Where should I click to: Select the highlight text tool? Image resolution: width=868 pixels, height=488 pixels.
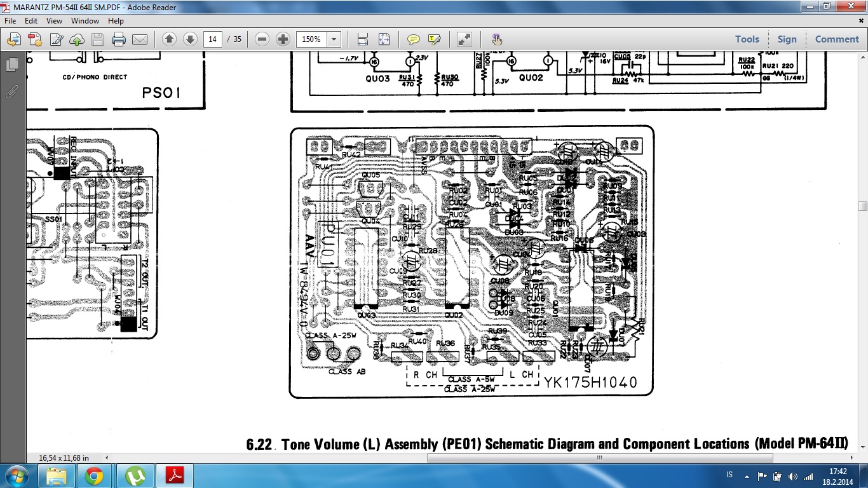click(434, 39)
